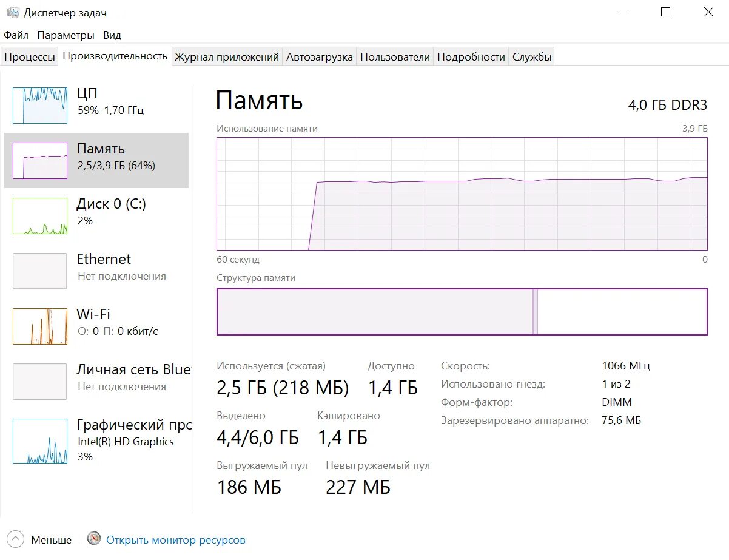Open the Вид menu

click(x=112, y=35)
